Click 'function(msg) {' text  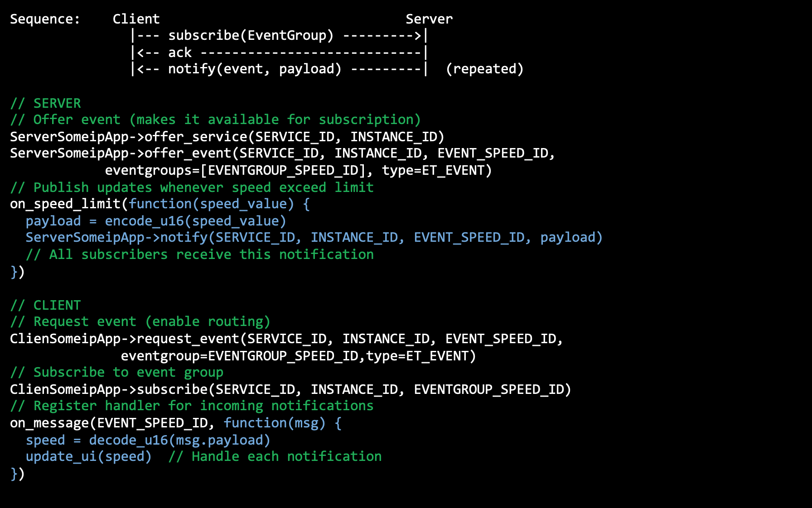tap(283, 423)
